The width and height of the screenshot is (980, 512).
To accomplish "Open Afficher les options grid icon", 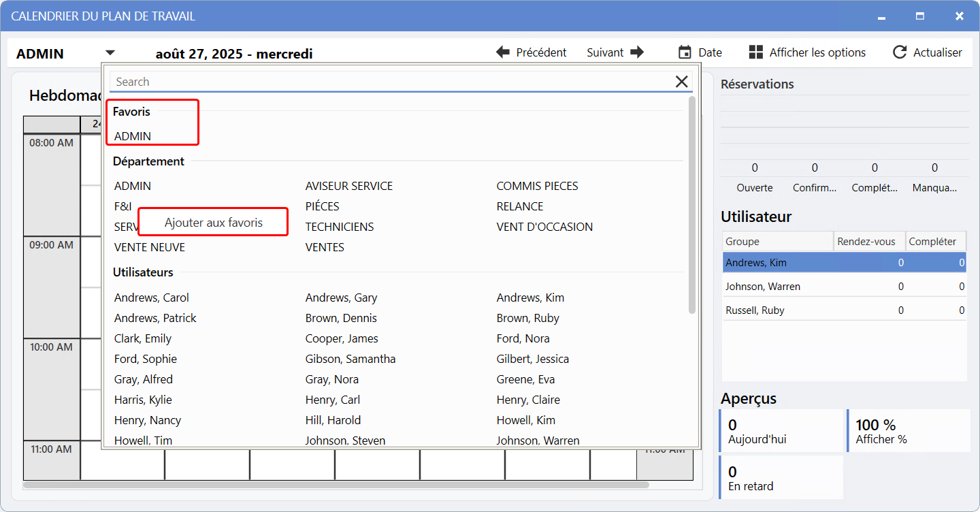I will coord(755,52).
